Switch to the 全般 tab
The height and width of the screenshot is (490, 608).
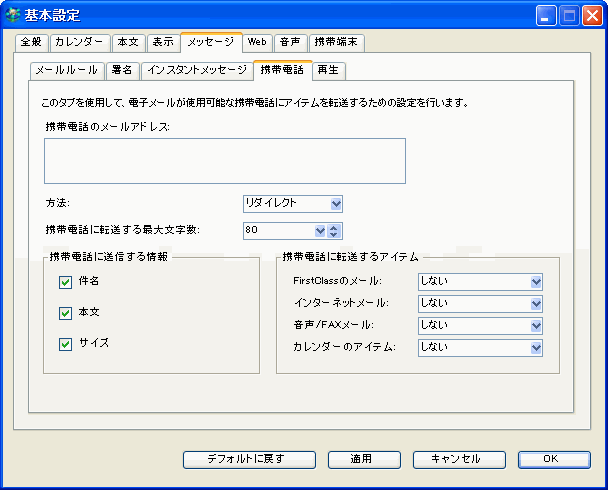(x=32, y=42)
